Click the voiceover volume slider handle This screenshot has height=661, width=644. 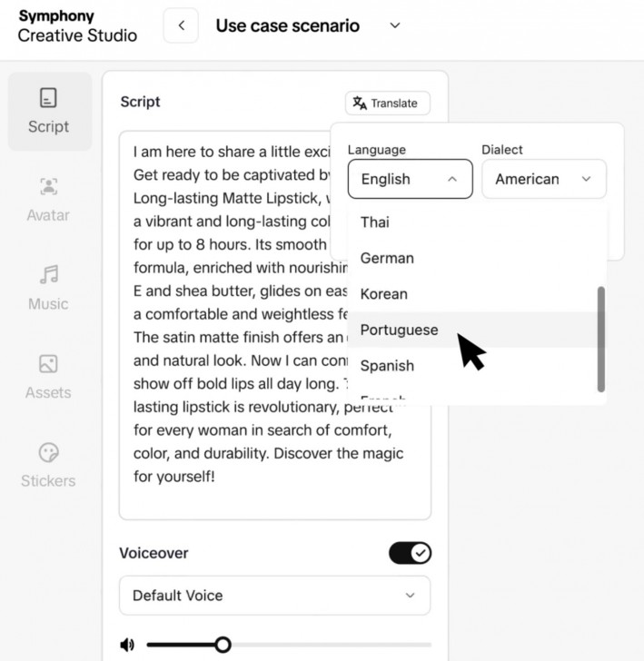[223, 646]
